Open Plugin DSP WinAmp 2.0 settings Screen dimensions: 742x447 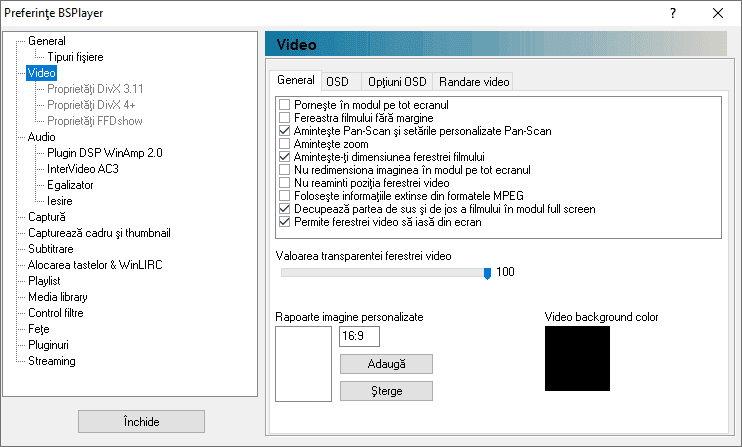pos(105,153)
